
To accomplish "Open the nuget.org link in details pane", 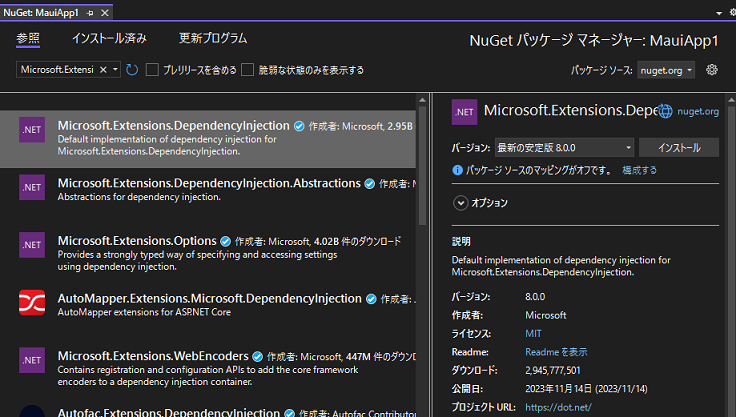I will coord(698,111).
